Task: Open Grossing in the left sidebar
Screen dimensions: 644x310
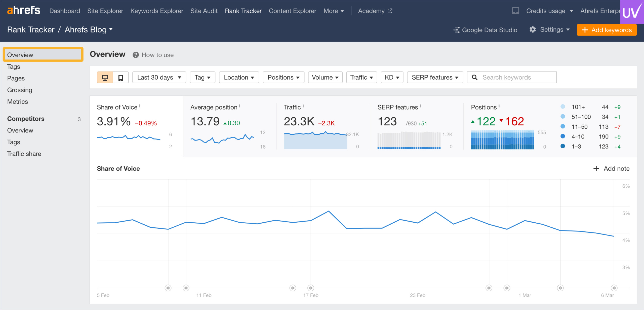Action: pos(20,90)
